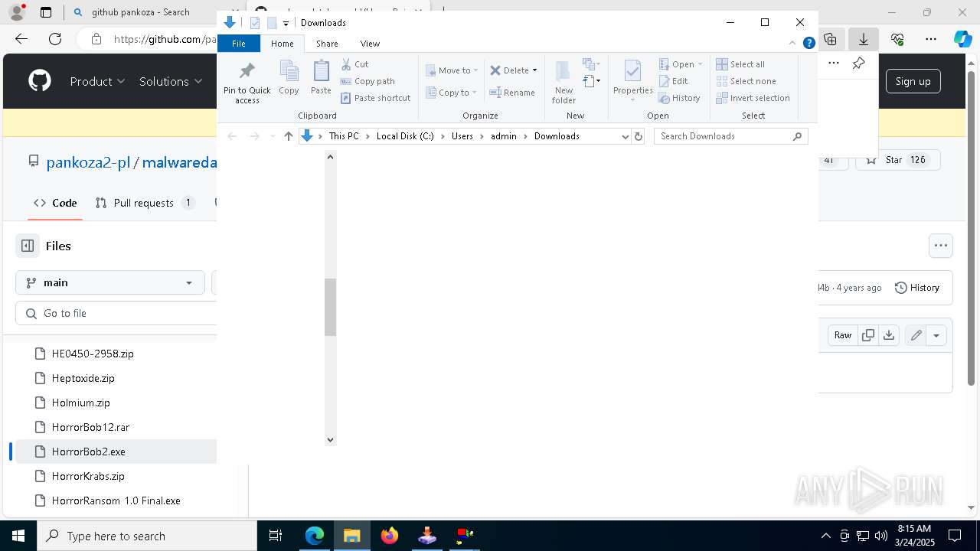
Task: Click Delete in the Organize group
Action: click(509, 70)
